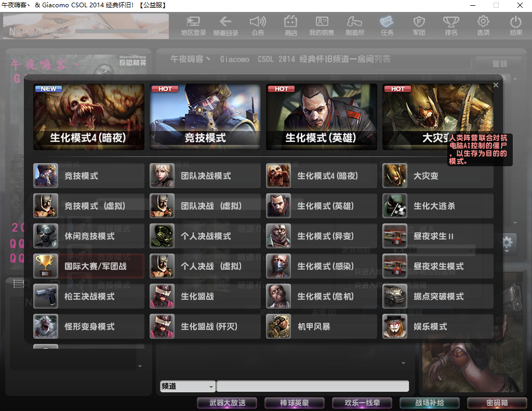532x411 pixels.
Task: Select the 竞技模式 HOT banner
Action: coord(205,117)
